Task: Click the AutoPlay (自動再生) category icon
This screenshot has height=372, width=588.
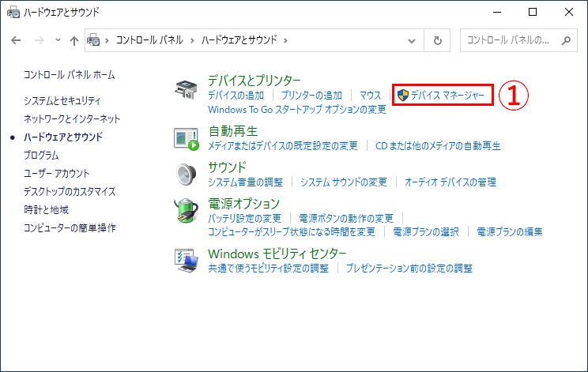Action: coord(186,139)
